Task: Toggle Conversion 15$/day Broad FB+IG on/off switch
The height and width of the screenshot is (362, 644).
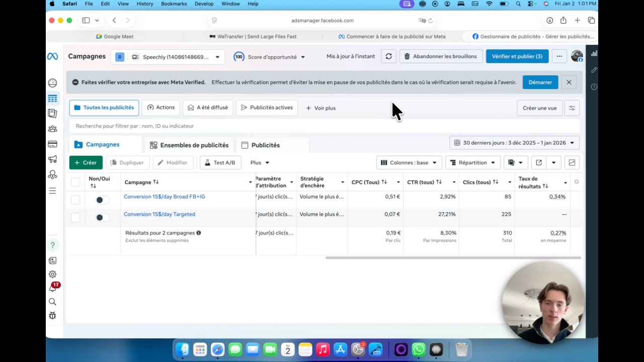Action: pyautogui.click(x=102, y=200)
